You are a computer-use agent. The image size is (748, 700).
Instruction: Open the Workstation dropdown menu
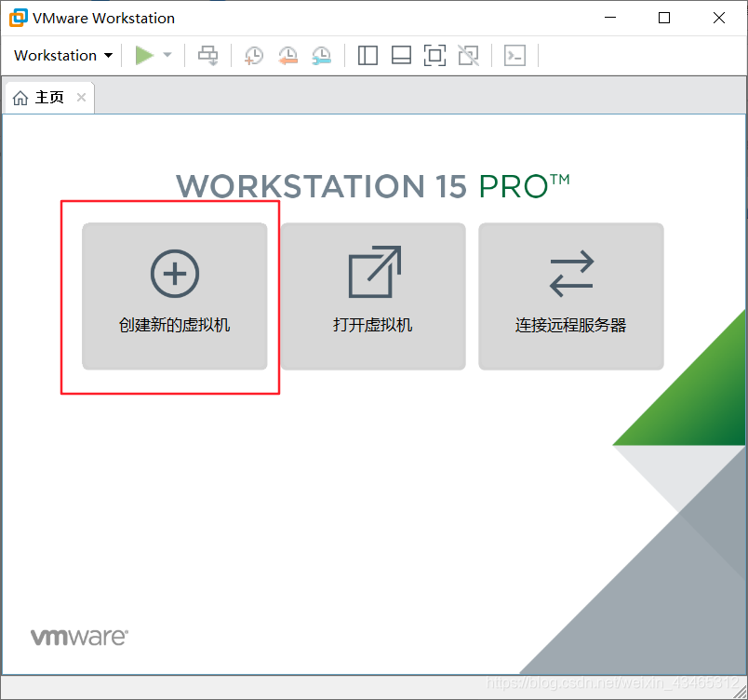coord(63,55)
